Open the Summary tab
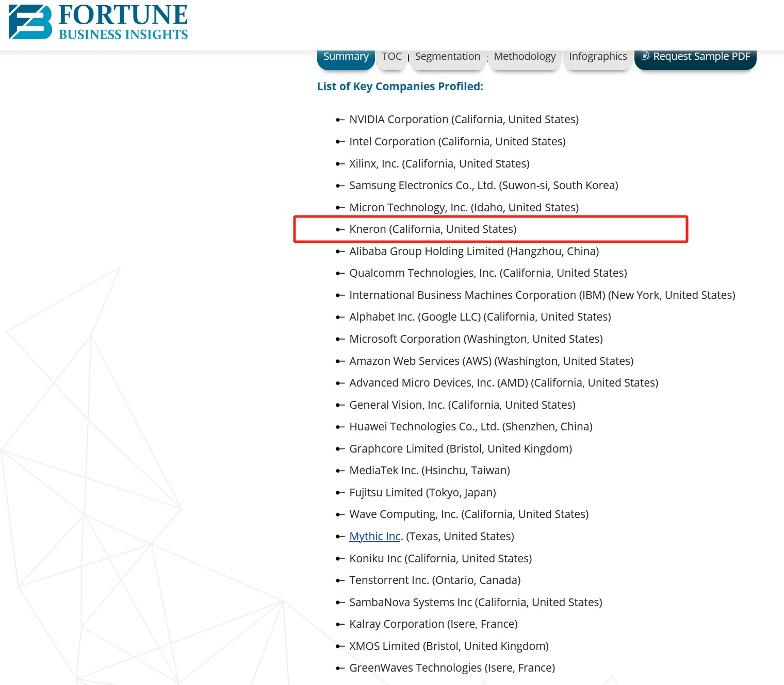The height and width of the screenshot is (685, 784). [346, 59]
